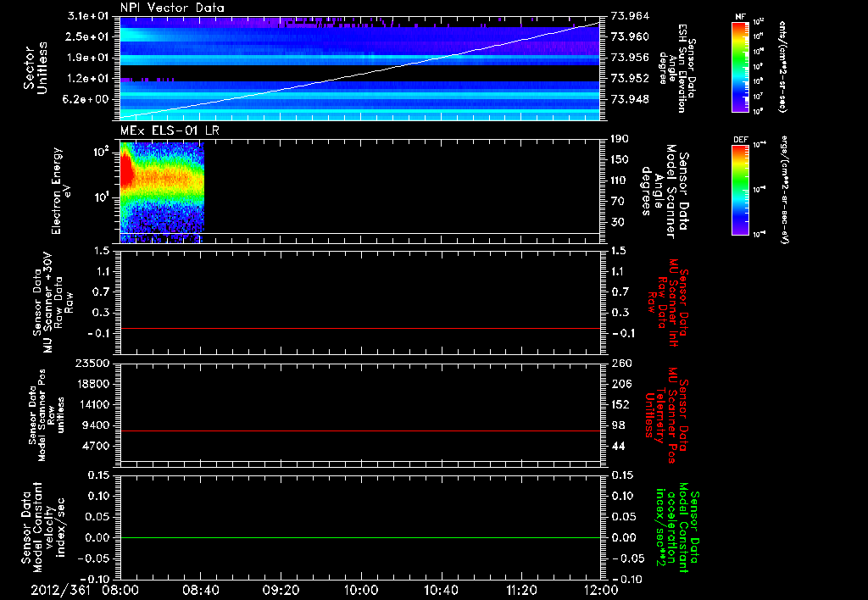Click the 152 telemetry tick value

click(621, 404)
